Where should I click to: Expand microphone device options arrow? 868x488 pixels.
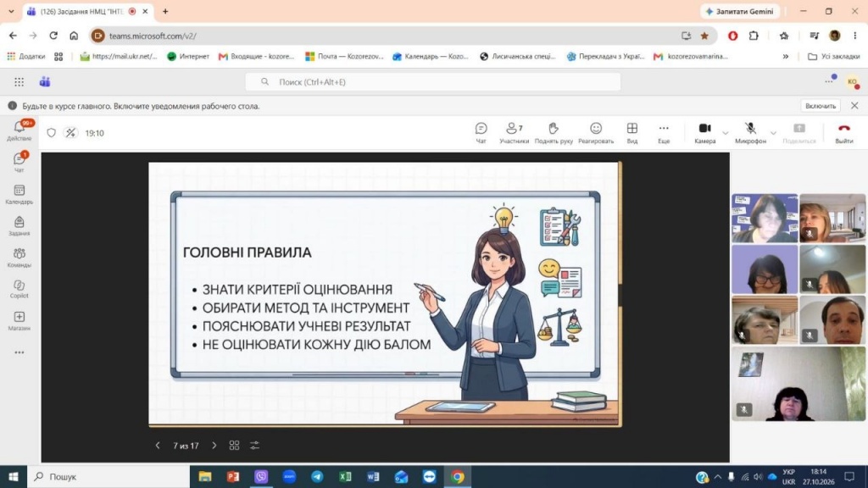tap(773, 133)
